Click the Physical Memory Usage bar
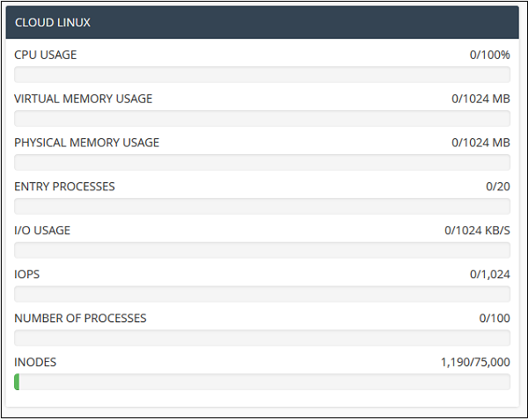 click(x=262, y=162)
